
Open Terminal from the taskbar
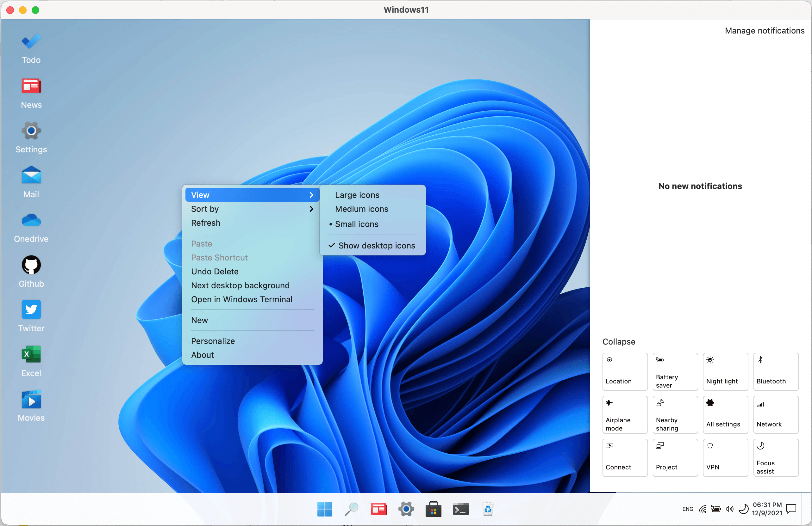point(460,509)
